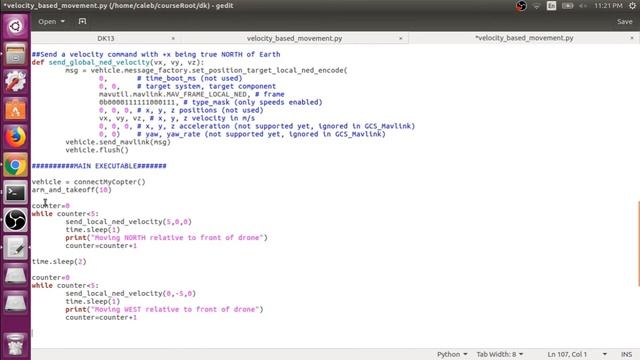Launch the system settings tool with wrench icon
The image size is (640, 360).
click(15, 81)
